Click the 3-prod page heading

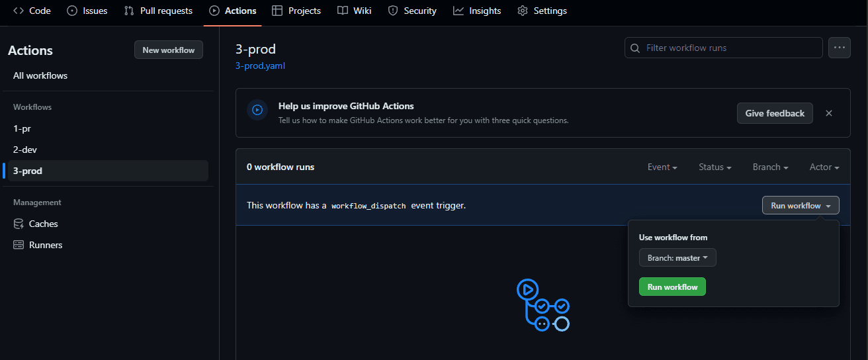(255, 49)
